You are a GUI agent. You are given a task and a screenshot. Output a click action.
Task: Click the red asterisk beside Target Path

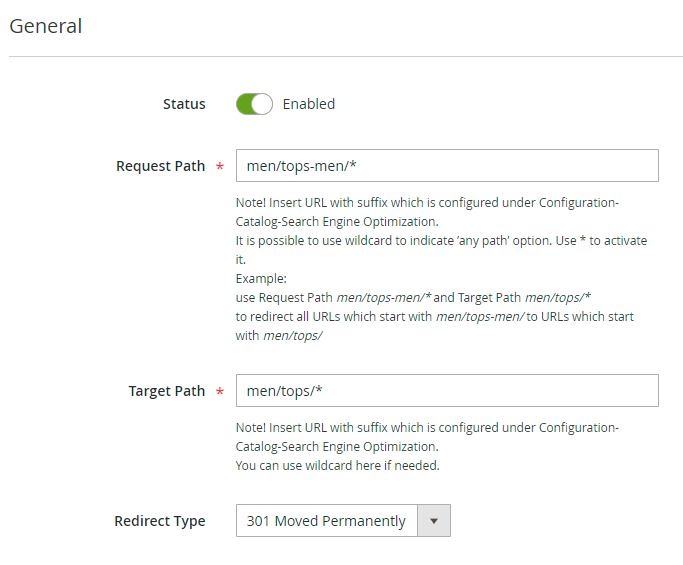219,392
